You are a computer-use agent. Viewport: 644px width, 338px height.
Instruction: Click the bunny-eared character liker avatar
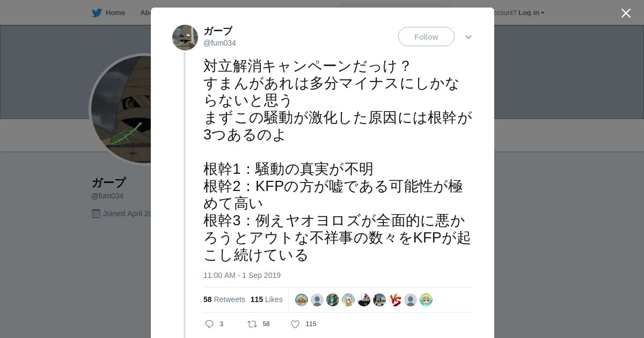pos(348,300)
